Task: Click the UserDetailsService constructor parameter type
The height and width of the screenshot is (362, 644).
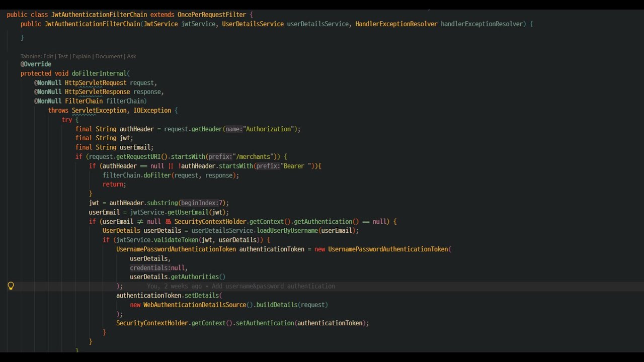Action: coord(253,24)
